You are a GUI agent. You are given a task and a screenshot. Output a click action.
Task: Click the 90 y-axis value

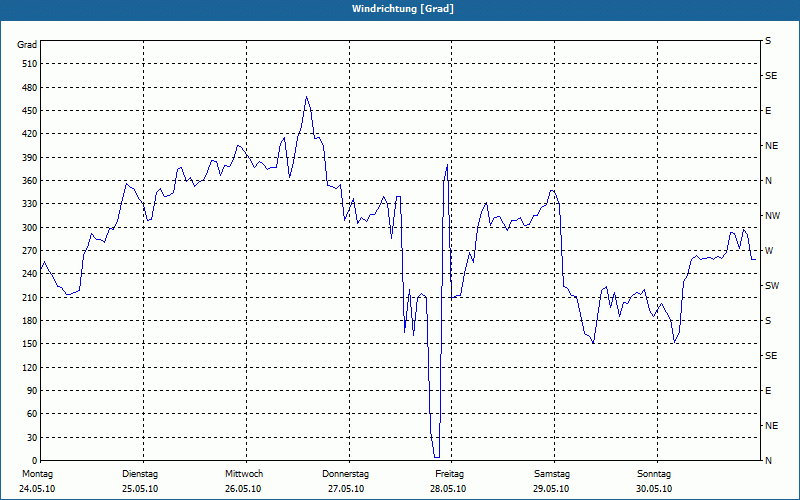click(33, 391)
